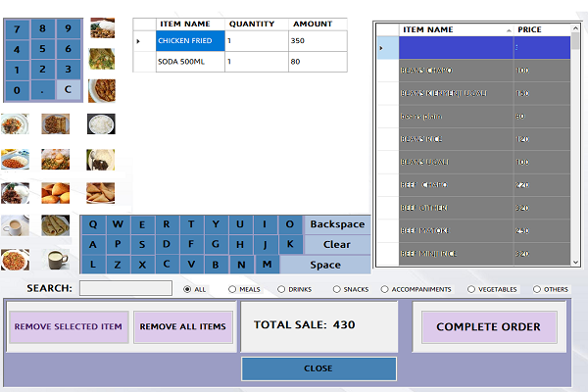
Task: Choose the SNACKS filter option
Action: (x=337, y=289)
